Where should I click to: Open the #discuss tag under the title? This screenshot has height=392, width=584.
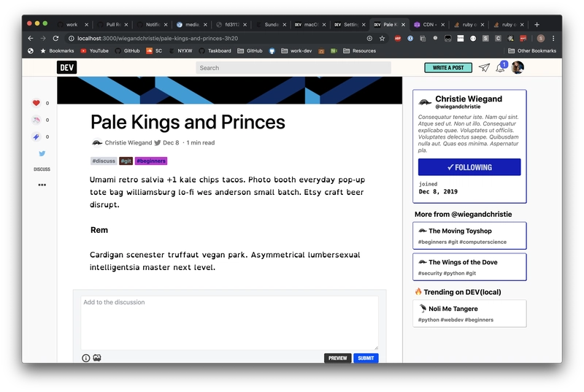coord(104,161)
